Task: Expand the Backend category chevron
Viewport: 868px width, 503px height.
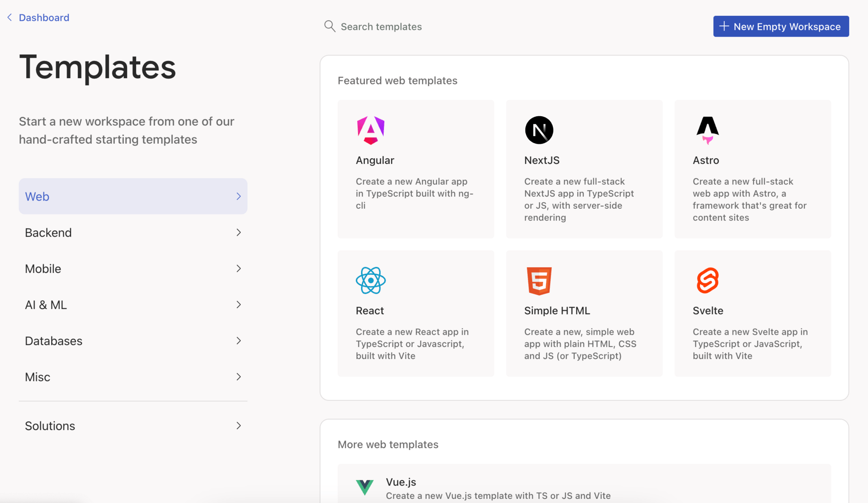Action: click(239, 232)
